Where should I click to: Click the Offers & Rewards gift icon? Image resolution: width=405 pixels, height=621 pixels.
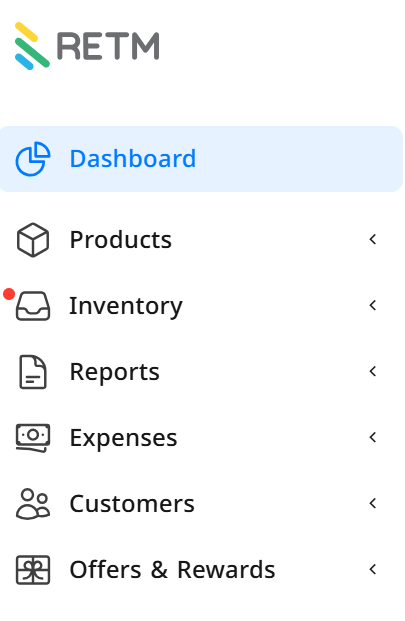[33, 570]
